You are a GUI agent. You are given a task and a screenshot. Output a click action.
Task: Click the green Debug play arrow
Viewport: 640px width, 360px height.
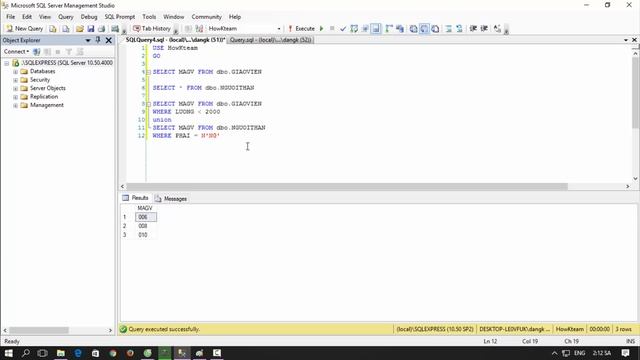322,29
